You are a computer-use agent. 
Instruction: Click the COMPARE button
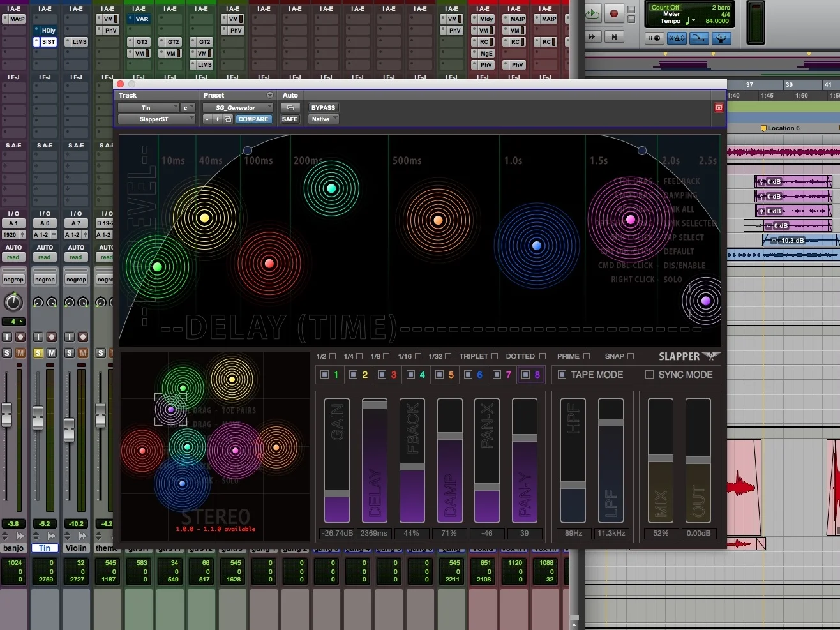click(x=253, y=119)
